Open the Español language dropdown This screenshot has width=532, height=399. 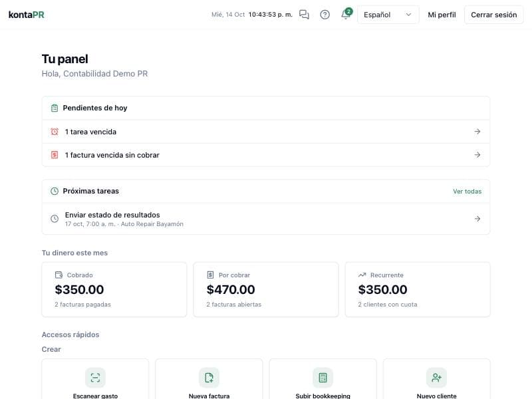pyautogui.click(x=388, y=15)
